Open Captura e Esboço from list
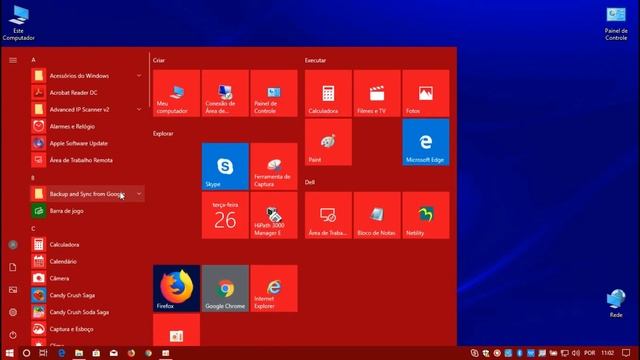This screenshot has width=640, height=360. pos(87,329)
